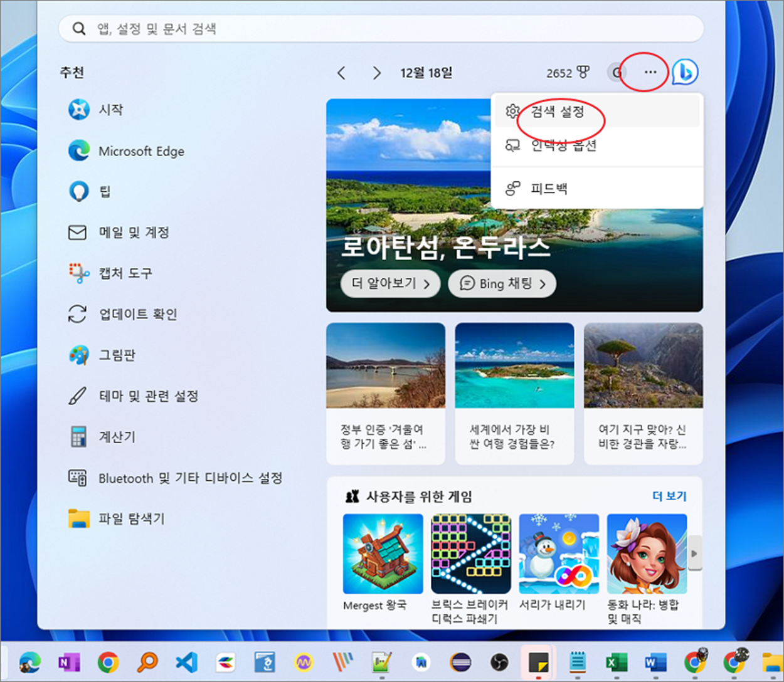Open Excel from the taskbar
The width and height of the screenshot is (784, 682).
coord(616,662)
